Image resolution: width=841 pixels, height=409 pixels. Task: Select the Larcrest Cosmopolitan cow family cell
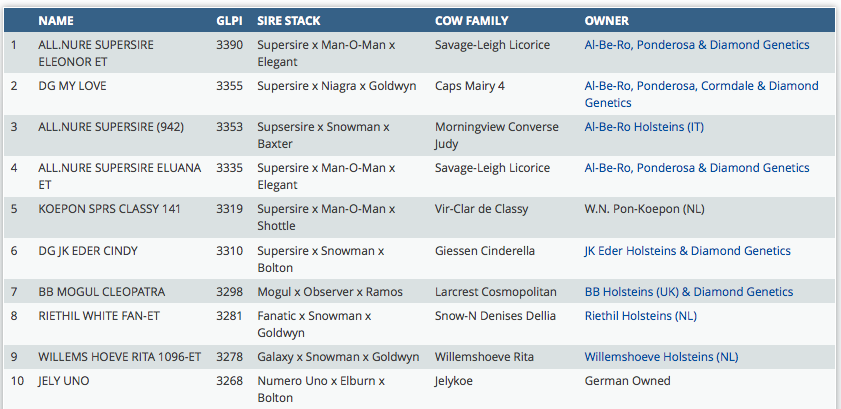pos(497,292)
